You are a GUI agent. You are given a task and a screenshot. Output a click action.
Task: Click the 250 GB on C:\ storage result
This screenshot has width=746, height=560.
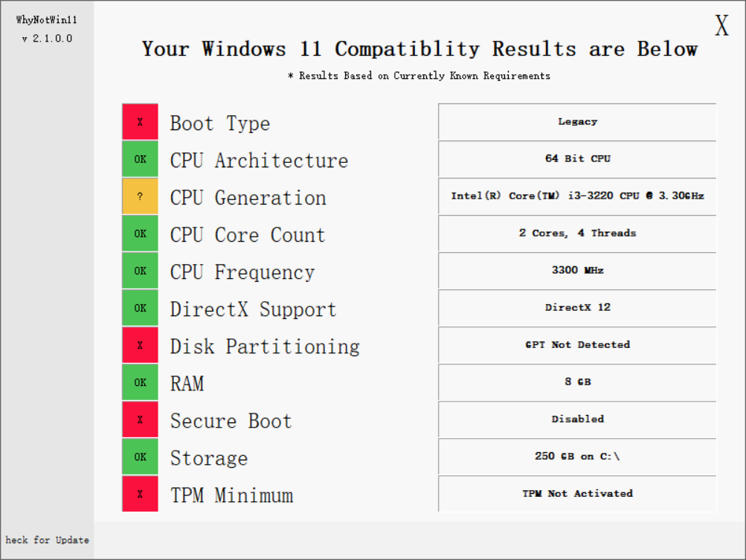(577, 457)
